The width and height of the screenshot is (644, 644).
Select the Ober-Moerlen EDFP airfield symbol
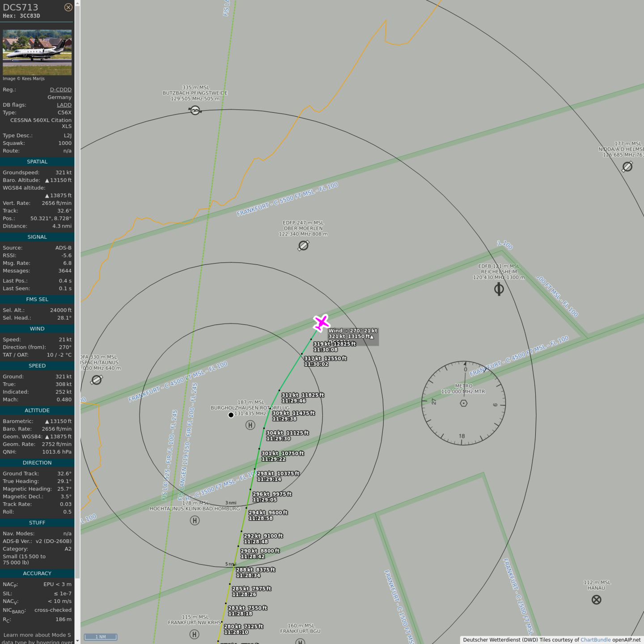coord(303,246)
